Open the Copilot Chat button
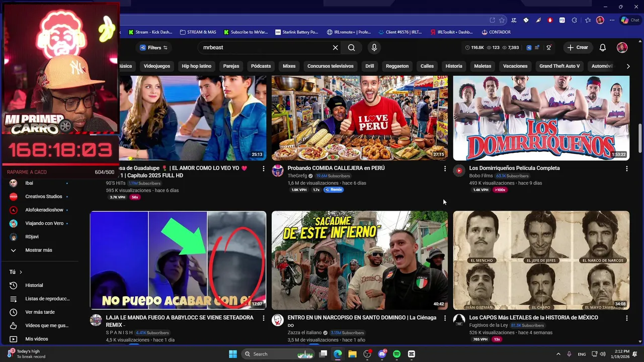Screen dimensions: 644x362 pyautogui.click(x=630, y=20)
